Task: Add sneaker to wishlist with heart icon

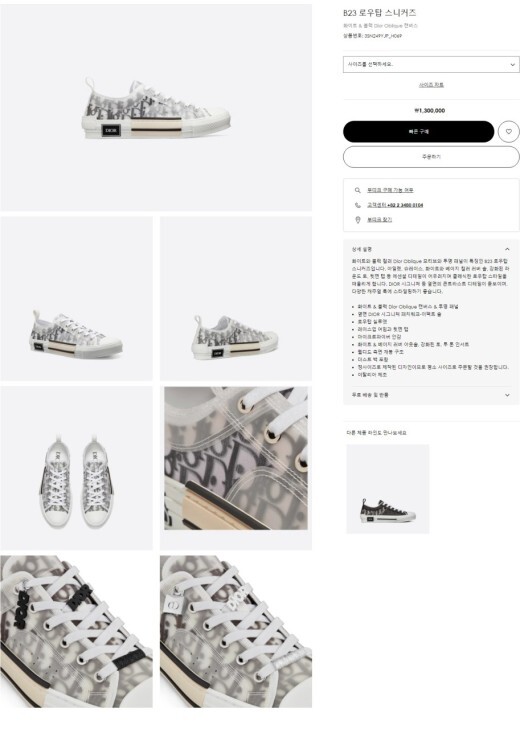Action: (508, 132)
